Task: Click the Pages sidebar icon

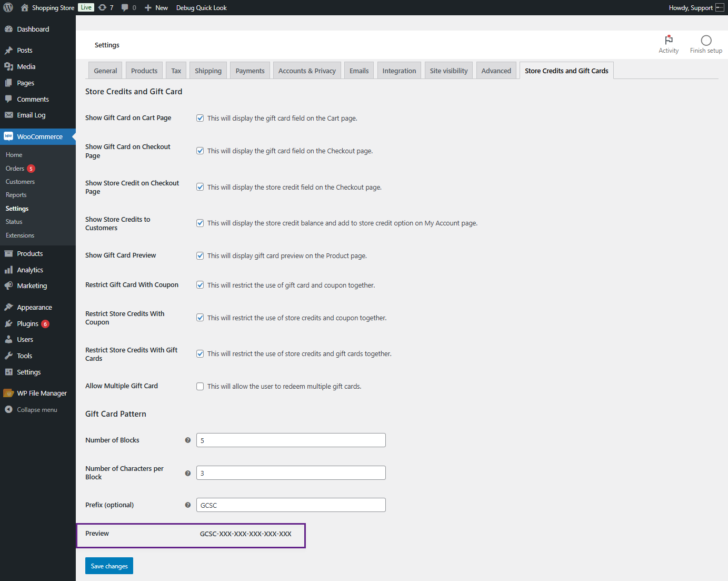Action: click(8, 83)
